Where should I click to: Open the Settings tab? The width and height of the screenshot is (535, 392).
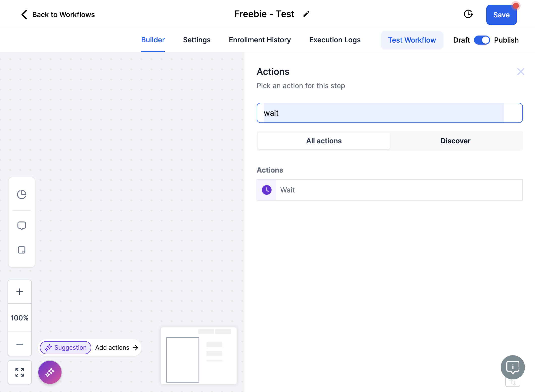[x=197, y=40]
